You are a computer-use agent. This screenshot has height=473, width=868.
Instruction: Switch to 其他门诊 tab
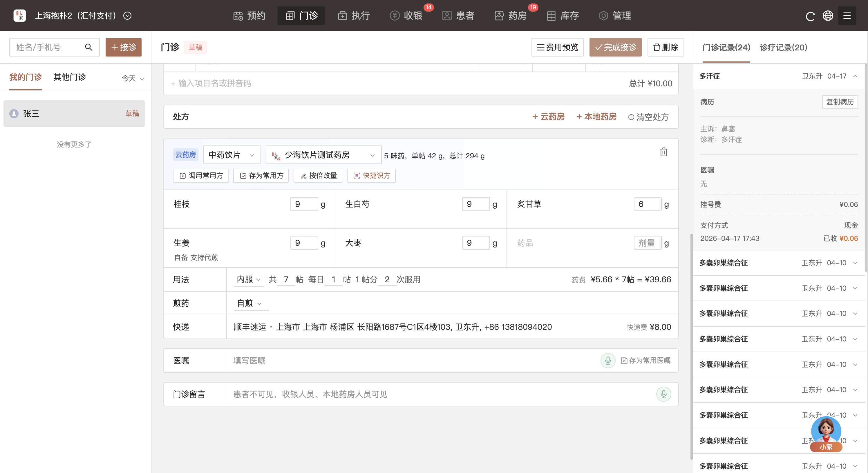pos(69,77)
